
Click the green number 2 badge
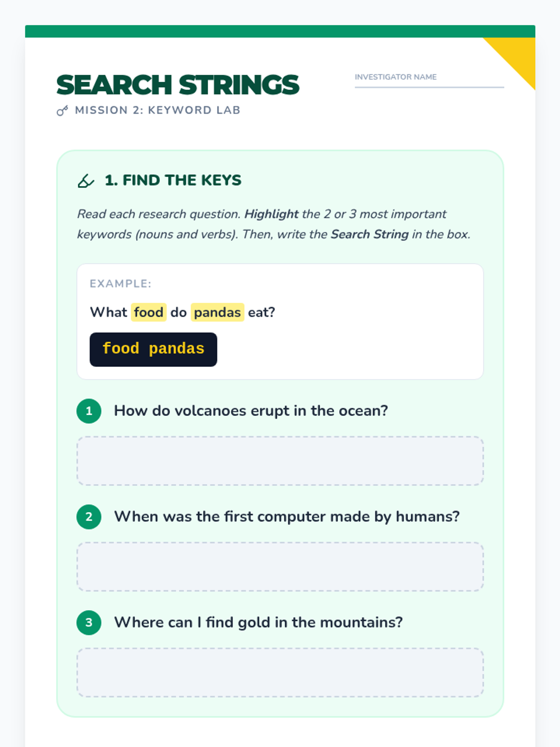(89, 517)
